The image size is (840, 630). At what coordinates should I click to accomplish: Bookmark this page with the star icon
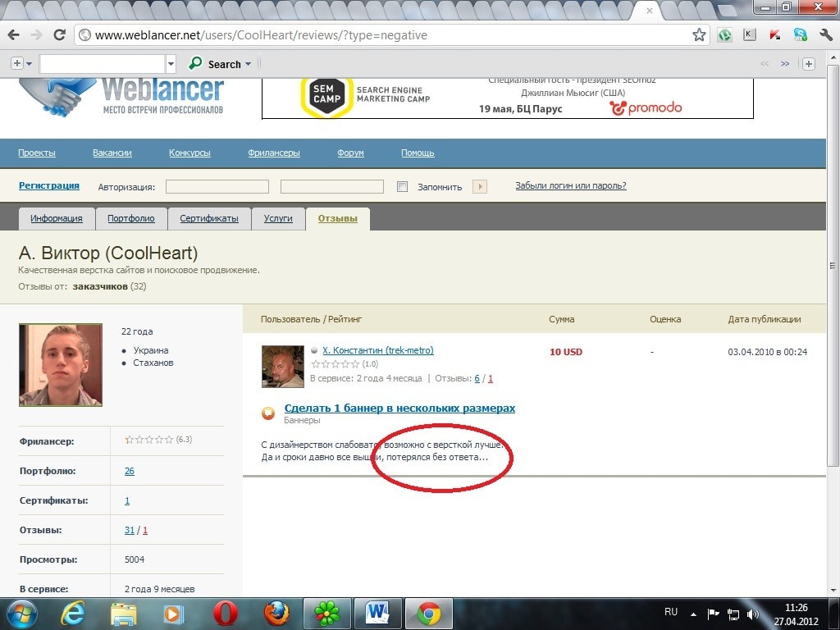[699, 35]
